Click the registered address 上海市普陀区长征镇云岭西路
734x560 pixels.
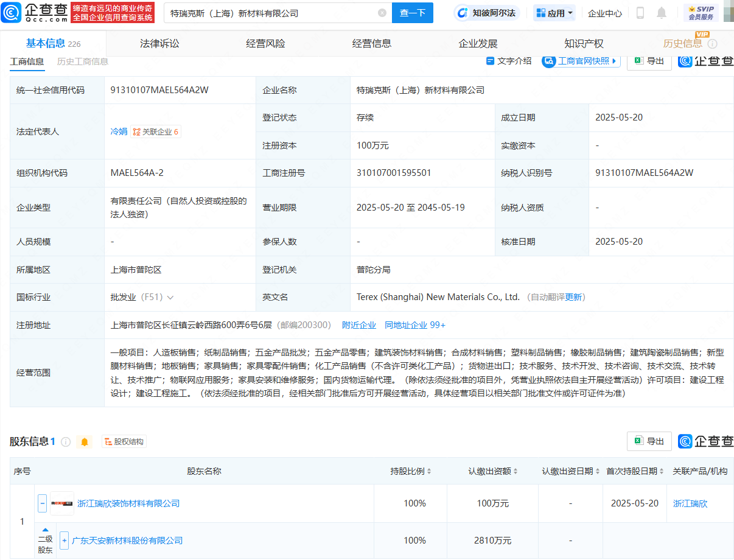pyautogui.click(x=191, y=325)
